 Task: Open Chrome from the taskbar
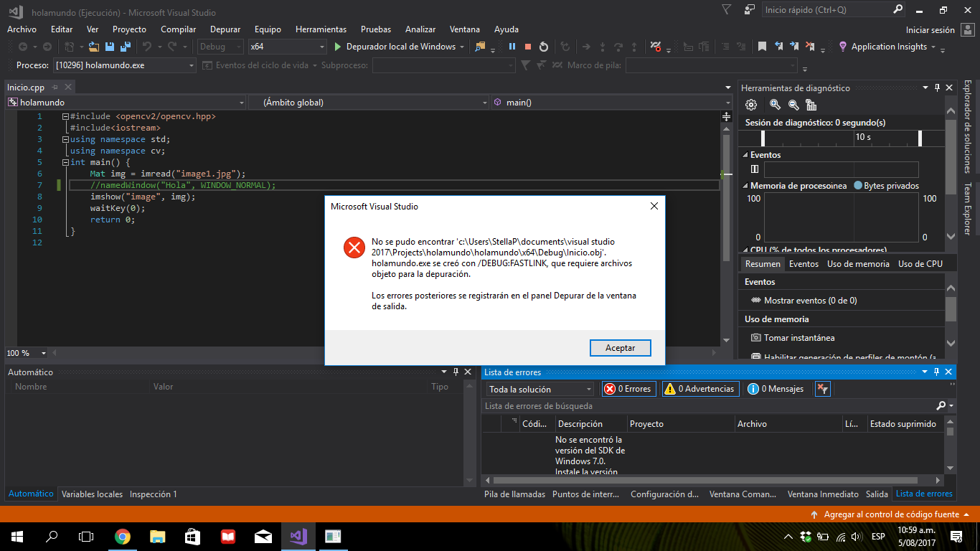(123, 536)
